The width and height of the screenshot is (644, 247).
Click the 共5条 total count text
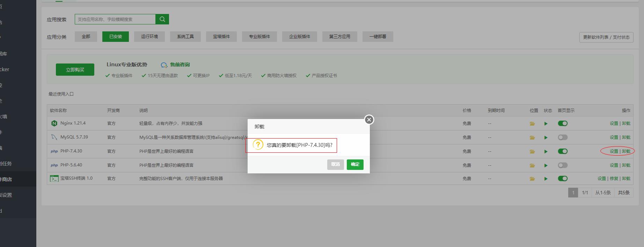624,193
